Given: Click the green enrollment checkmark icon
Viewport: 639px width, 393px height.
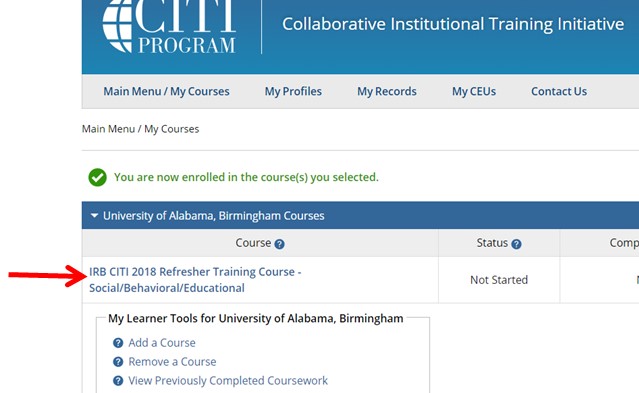Looking at the screenshot, I should coord(97,177).
